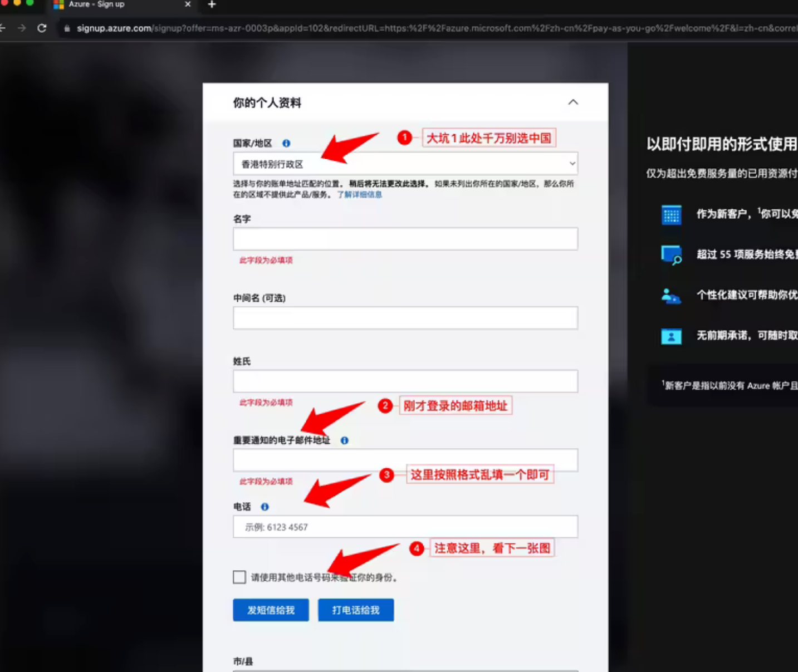Select the Azure - Sign up tab
This screenshot has width=798, height=672.
(121, 4)
